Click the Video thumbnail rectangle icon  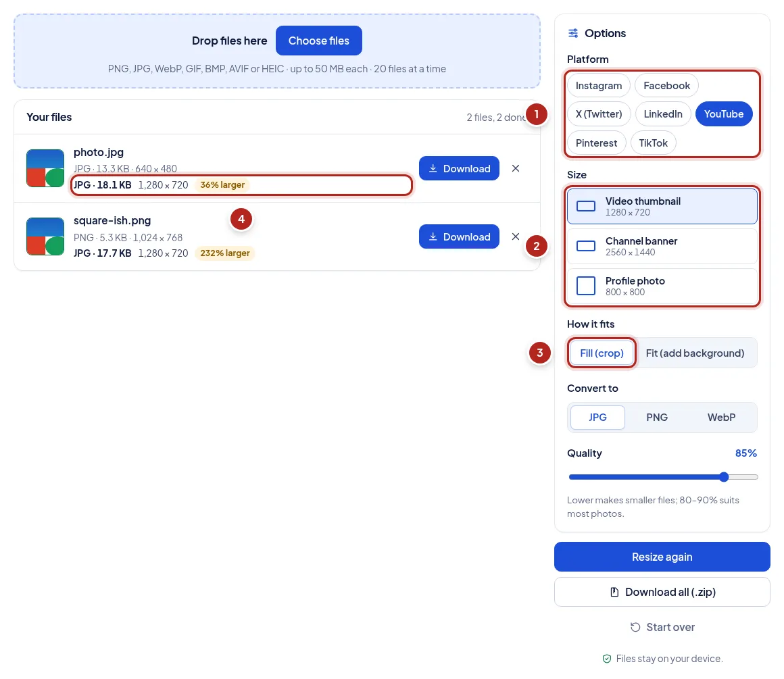click(x=586, y=206)
